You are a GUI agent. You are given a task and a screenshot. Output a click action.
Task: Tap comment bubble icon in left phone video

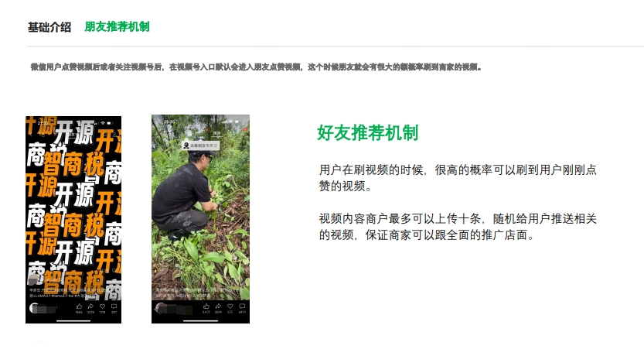[x=114, y=306]
